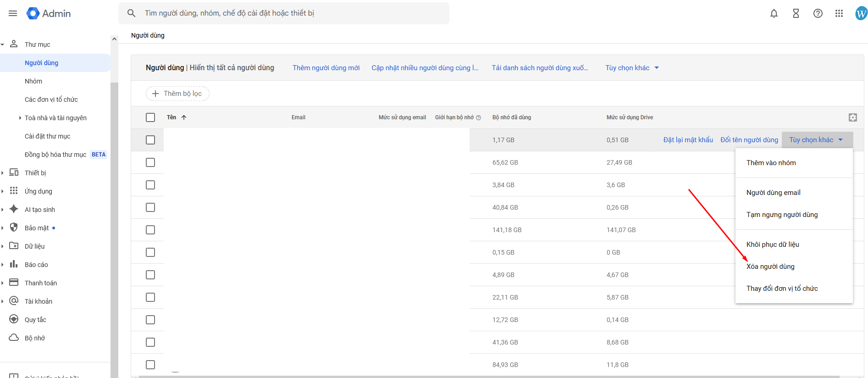Click Thêm người dùng mới link
This screenshot has height=378, width=868.
pyautogui.click(x=326, y=68)
